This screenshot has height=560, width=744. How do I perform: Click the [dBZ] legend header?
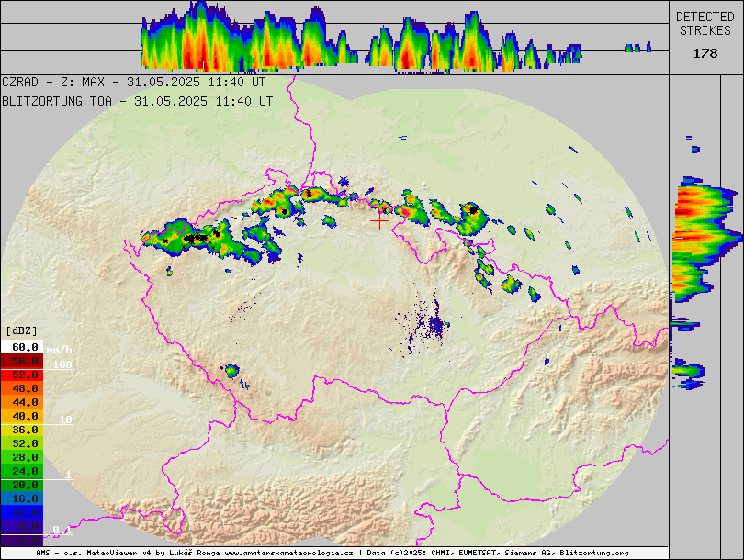pos(22,330)
